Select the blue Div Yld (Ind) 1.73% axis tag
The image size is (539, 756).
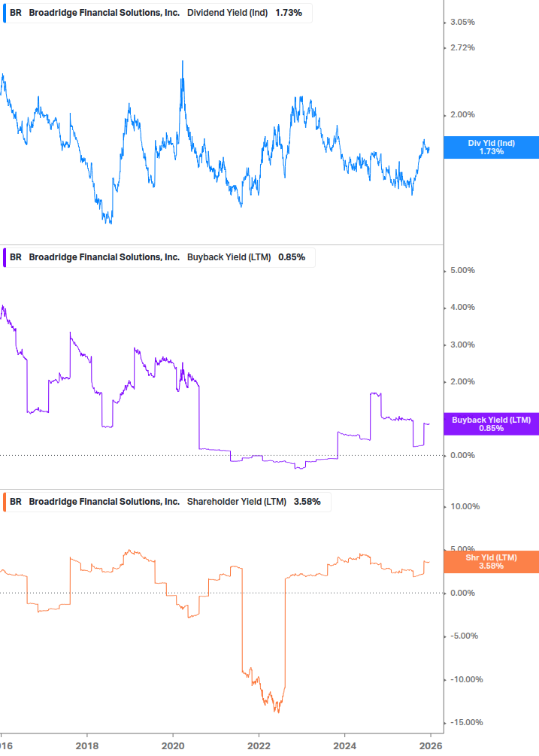pyautogui.click(x=492, y=147)
